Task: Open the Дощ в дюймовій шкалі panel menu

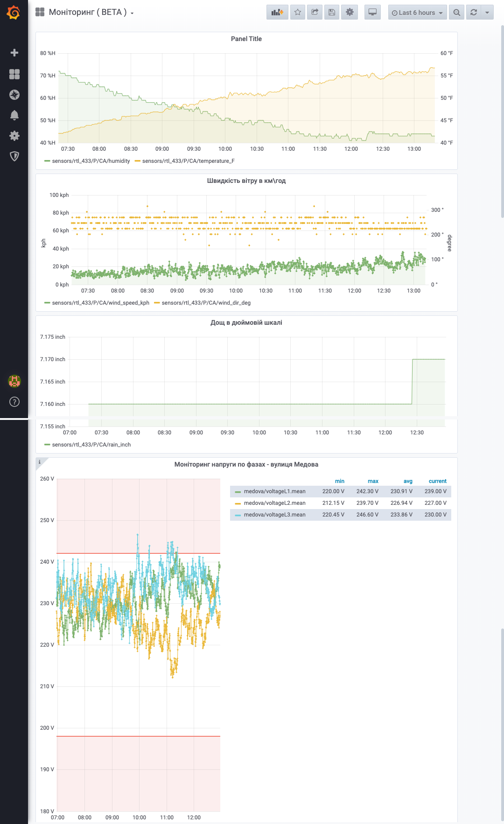Action: tap(246, 322)
